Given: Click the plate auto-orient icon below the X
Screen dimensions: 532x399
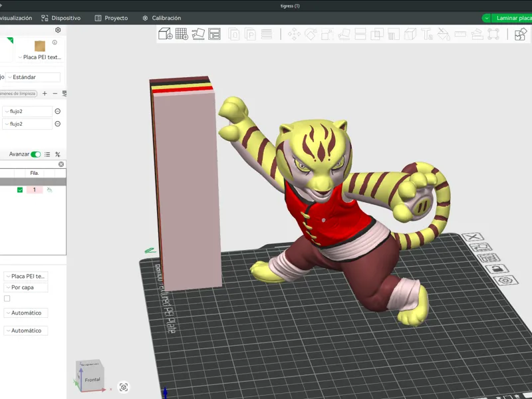Looking at the screenshot, I should coord(480,247).
